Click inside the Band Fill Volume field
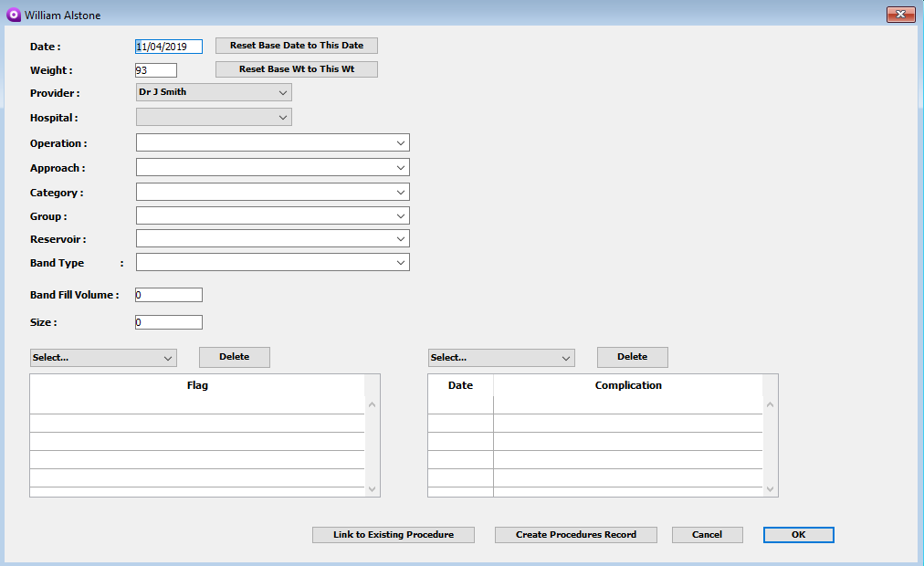Image resolution: width=924 pixels, height=566 pixels. pyautogui.click(x=168, y=294)
